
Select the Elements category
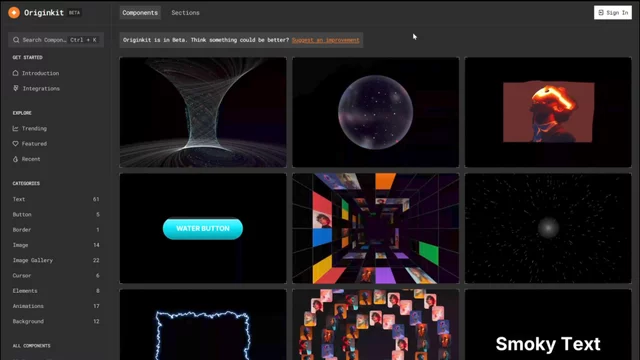[56, 291]
